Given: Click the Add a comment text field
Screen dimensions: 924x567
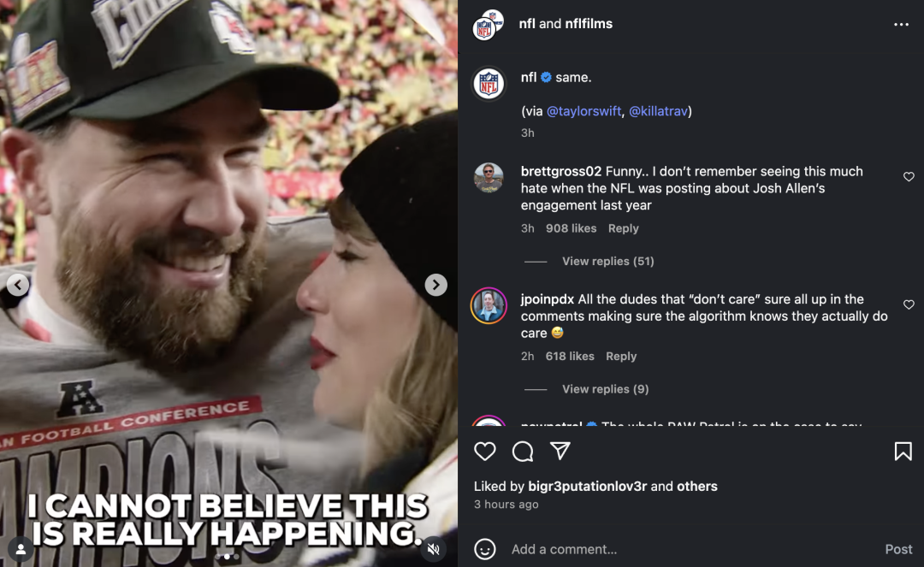Looking at the screenshot, I should [684, 549].
